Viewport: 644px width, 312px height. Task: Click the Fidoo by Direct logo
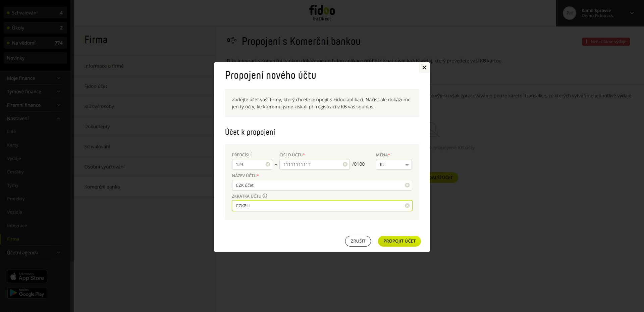coord(322,13)
